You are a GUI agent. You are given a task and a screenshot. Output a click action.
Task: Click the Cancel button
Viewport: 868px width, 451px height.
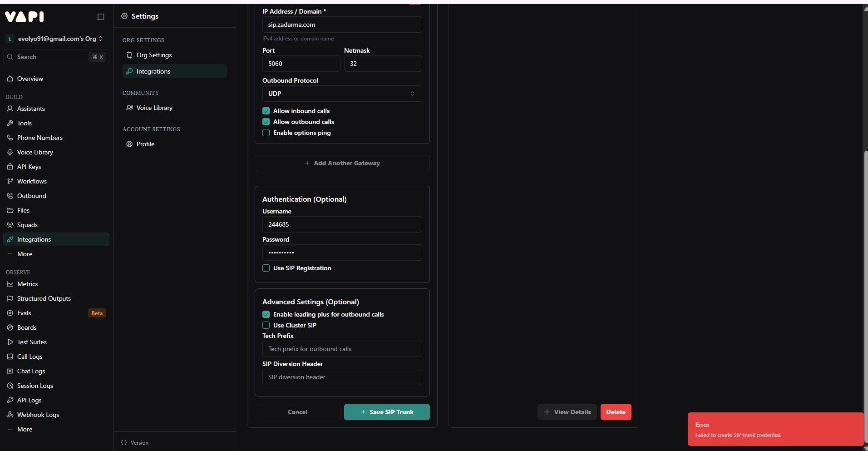click(x=297, y=412)
